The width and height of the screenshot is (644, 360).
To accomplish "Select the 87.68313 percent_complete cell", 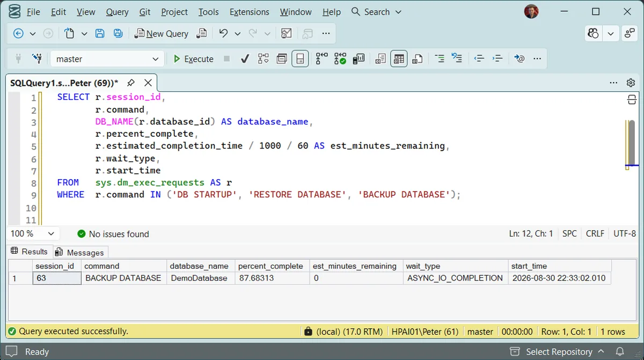I will 272,278.
